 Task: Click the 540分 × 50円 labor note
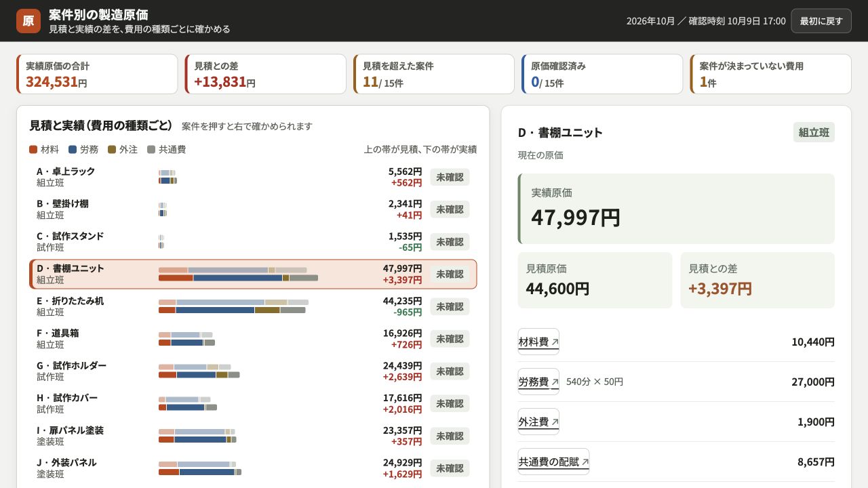tap(595, 382)
